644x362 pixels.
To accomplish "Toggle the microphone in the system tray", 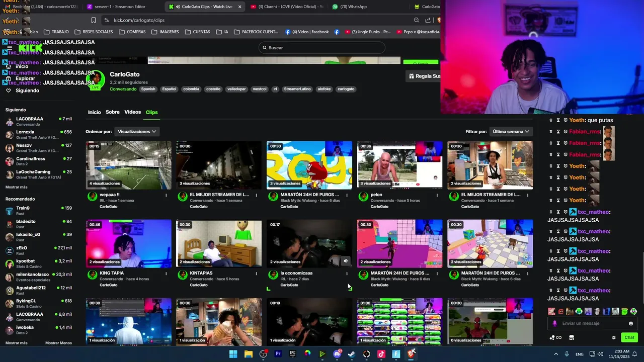I will point(567,354).
